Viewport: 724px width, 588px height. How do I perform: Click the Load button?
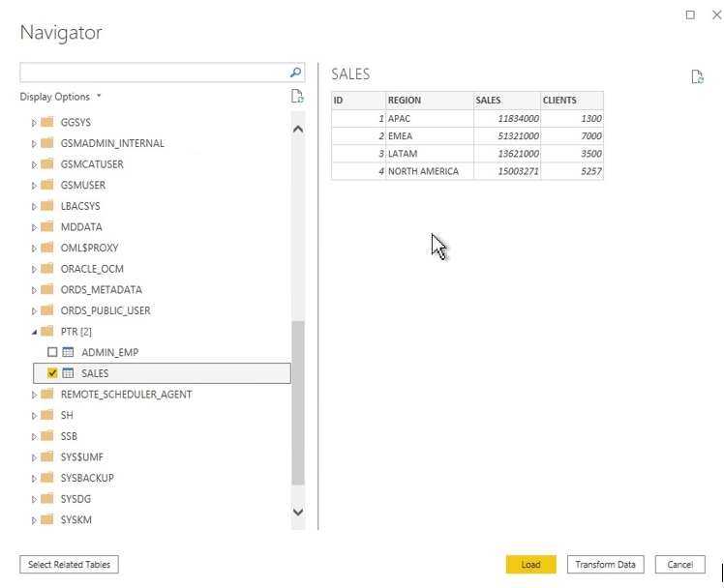click(530, 565)
